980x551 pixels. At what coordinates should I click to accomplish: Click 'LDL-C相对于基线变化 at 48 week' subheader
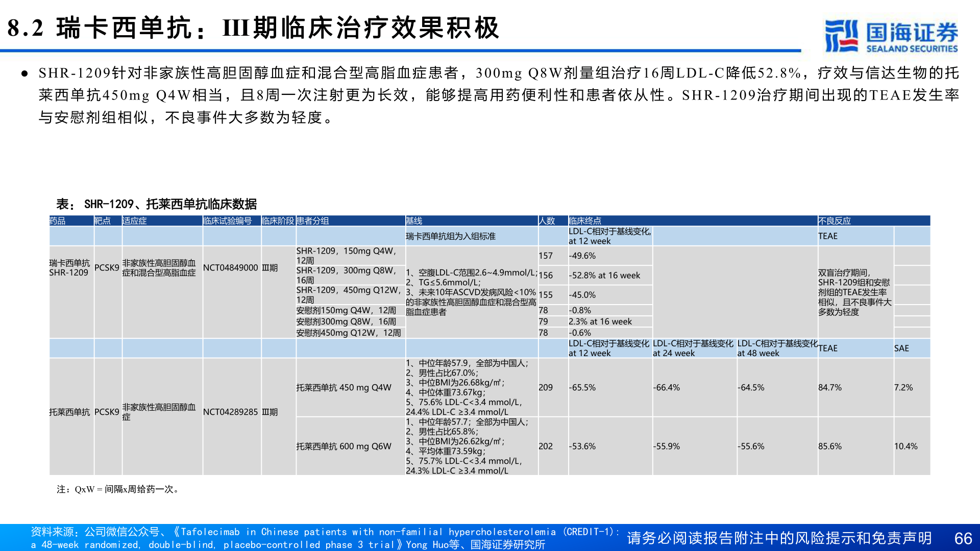[x=777, y=348]
